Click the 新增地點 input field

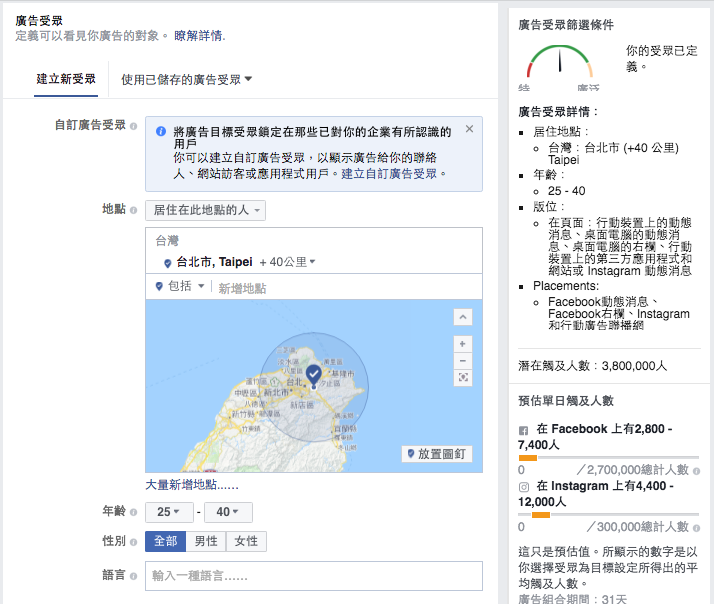[x=346, y=287]
